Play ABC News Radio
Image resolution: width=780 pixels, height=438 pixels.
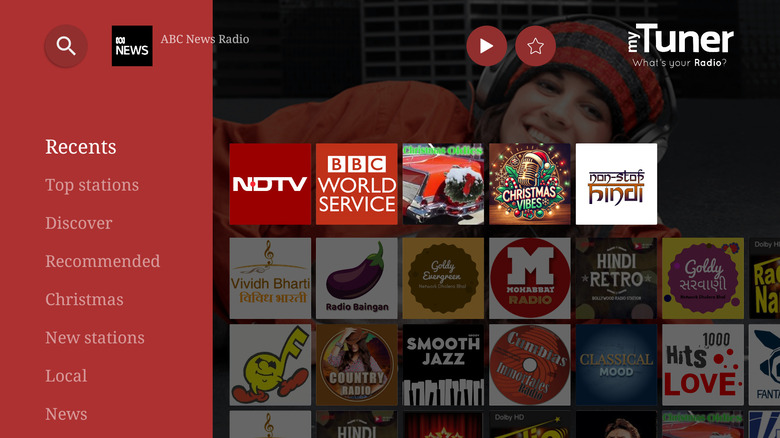[x=487, y=46]
